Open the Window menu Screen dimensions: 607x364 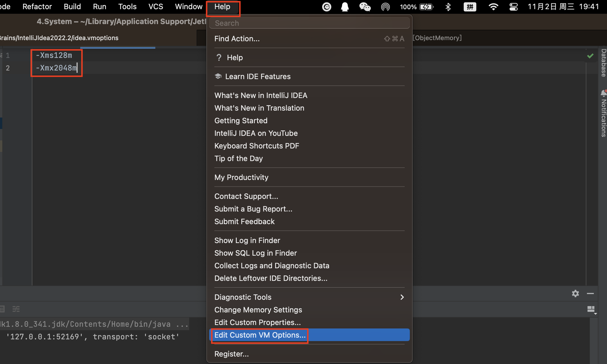pyautogui.click(x=189, y=7)
